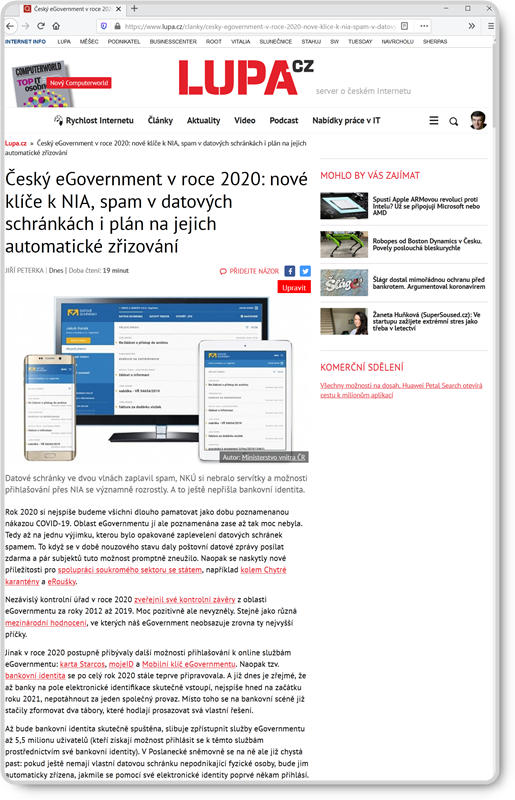
Task: Open Mobilní klíč eGovernmentu link
Action: (189, 664)
